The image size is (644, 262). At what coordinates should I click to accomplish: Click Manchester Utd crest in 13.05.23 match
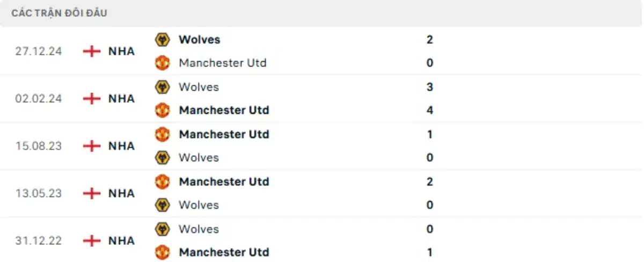(162, 181)
